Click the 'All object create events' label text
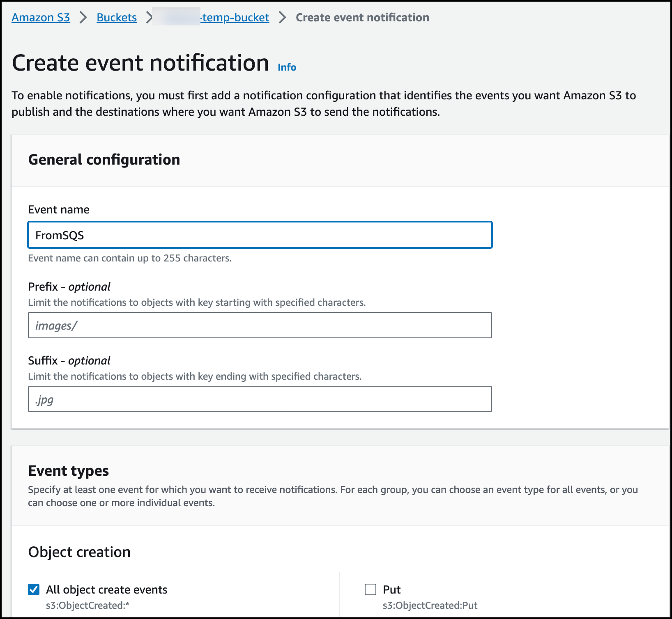 point(107,590)
